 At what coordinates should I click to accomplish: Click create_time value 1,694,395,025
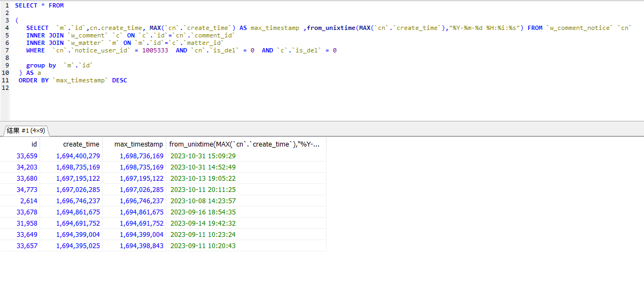[x=78, y=246]
